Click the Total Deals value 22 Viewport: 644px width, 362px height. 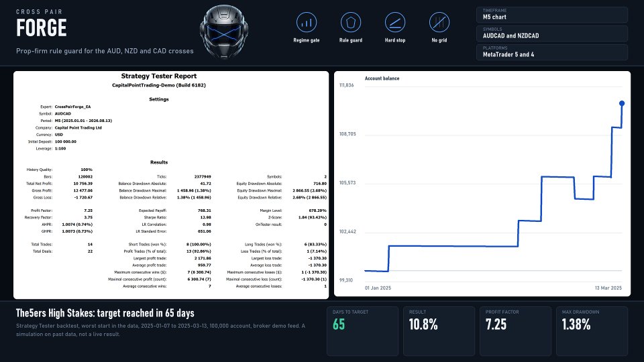[90, 251]
